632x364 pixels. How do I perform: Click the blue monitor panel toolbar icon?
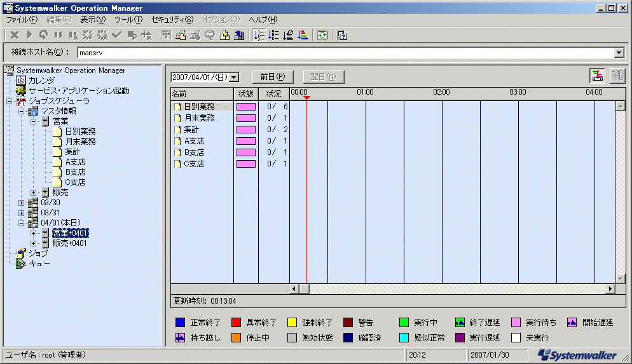240,36
